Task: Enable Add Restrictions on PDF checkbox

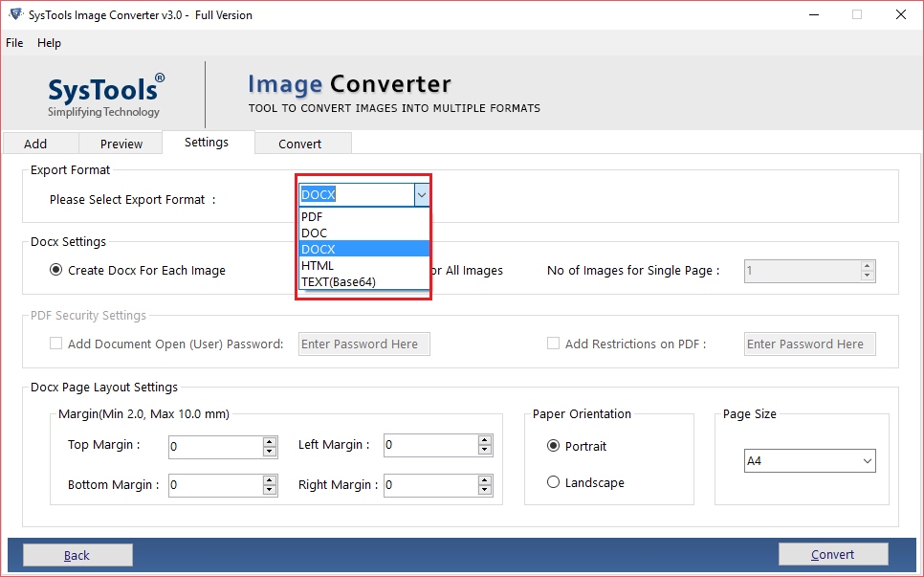Action: coord(553,343)
